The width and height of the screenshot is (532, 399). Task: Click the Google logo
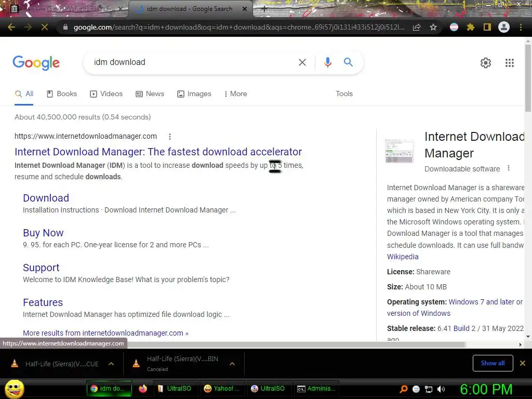[36, 63]
